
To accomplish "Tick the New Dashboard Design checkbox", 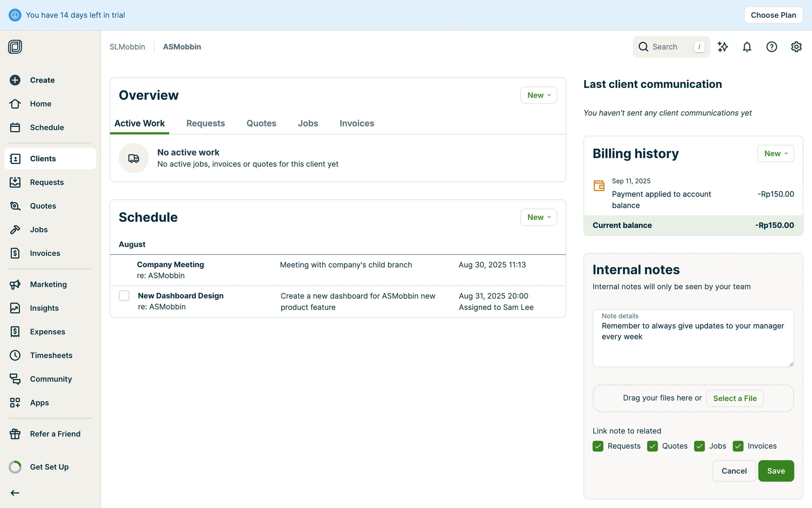I will point(124,295).
